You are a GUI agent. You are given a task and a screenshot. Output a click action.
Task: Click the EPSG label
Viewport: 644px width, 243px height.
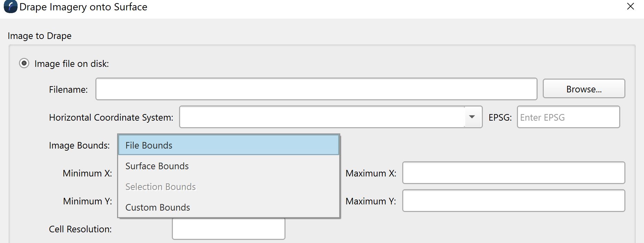[x=500, y=118]
